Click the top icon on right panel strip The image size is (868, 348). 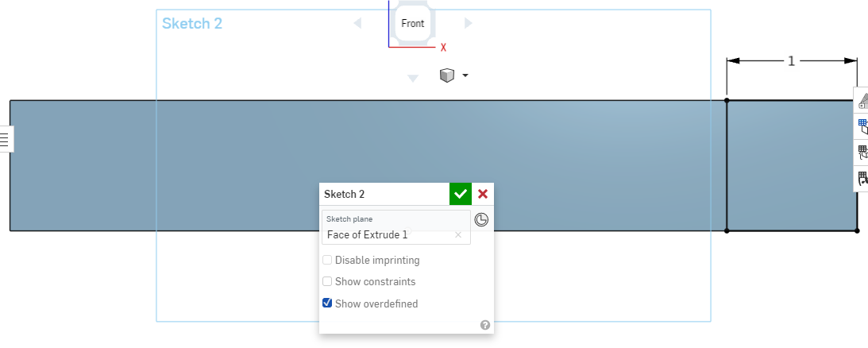coord(862,102)
